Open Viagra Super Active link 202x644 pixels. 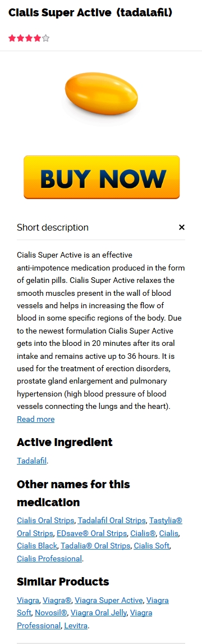point(109,600)
